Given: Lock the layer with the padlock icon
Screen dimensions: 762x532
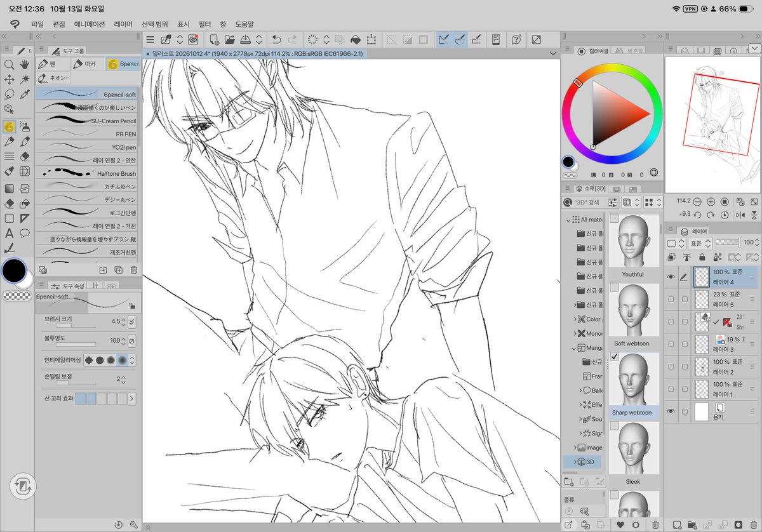Looking at the screenshot, I should pos(702,257).
